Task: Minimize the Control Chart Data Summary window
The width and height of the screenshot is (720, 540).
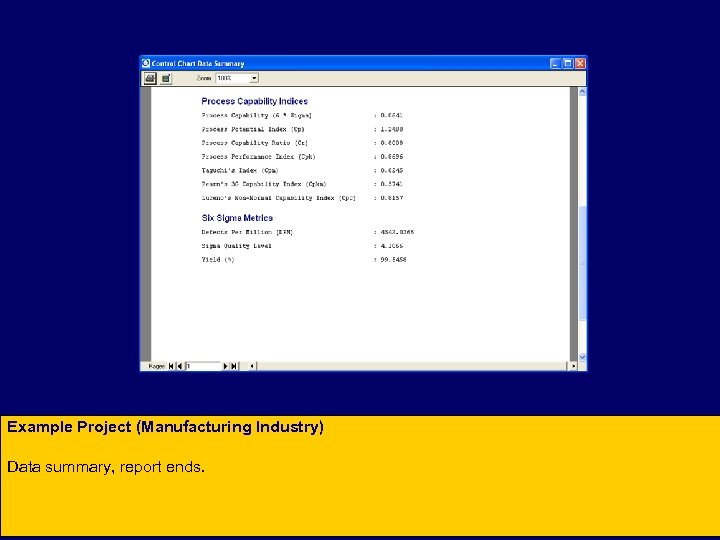Action: 555,63
